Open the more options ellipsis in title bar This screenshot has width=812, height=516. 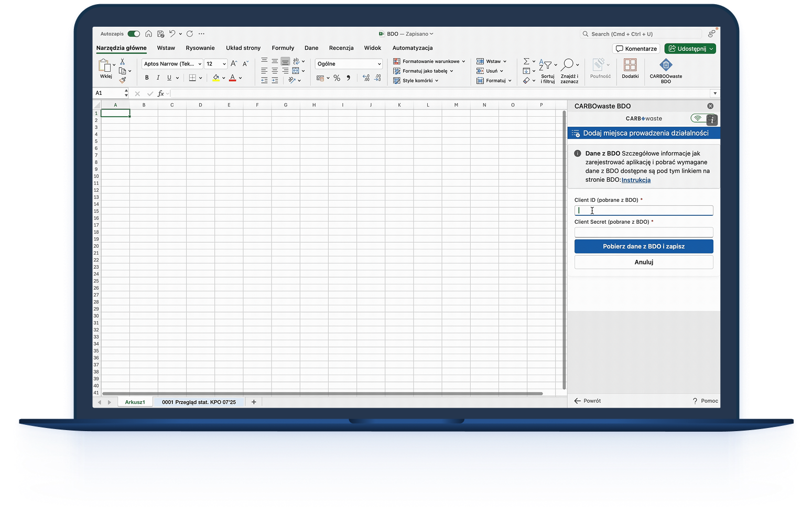[x=201, y=34]
